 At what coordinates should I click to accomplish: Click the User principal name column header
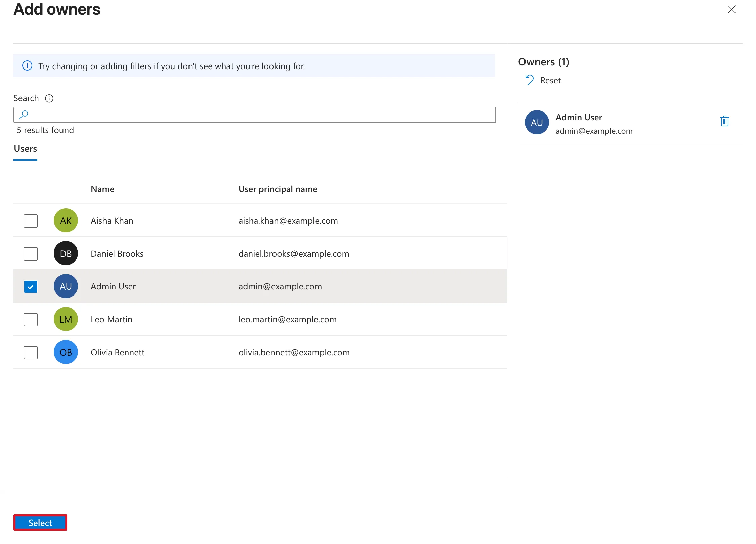coord(278,189)
